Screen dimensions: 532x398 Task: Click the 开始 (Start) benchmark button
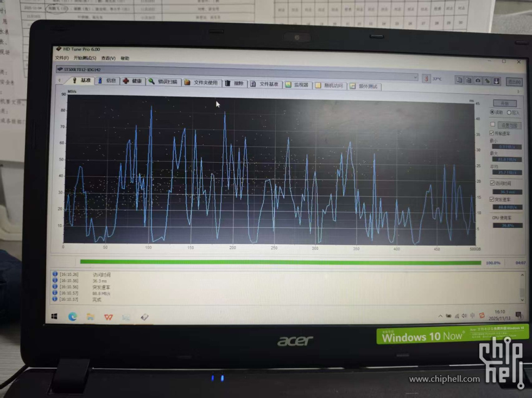coord(504,103)
